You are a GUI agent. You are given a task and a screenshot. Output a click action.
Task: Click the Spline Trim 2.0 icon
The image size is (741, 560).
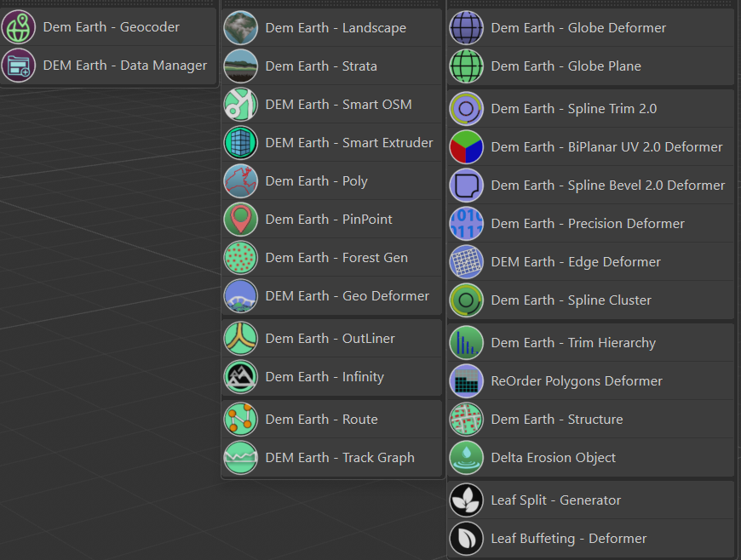pyautogui.click(x=467, y=109)
